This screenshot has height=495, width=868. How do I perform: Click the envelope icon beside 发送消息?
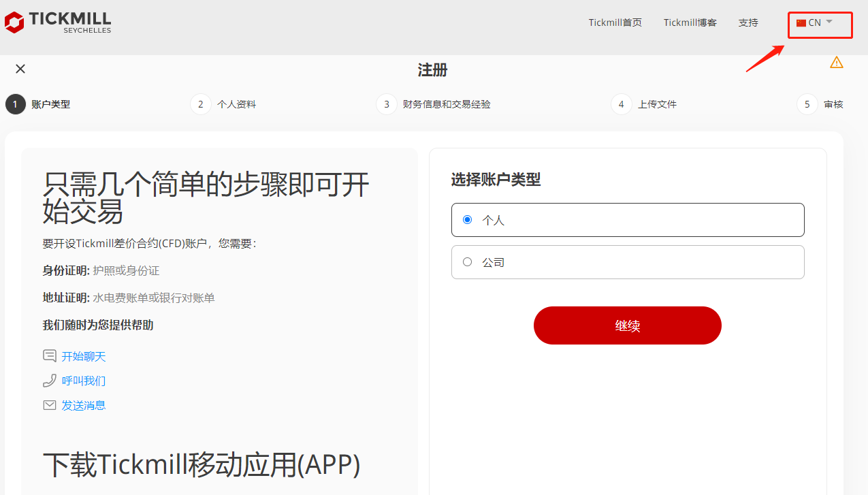tap(50, 405)
